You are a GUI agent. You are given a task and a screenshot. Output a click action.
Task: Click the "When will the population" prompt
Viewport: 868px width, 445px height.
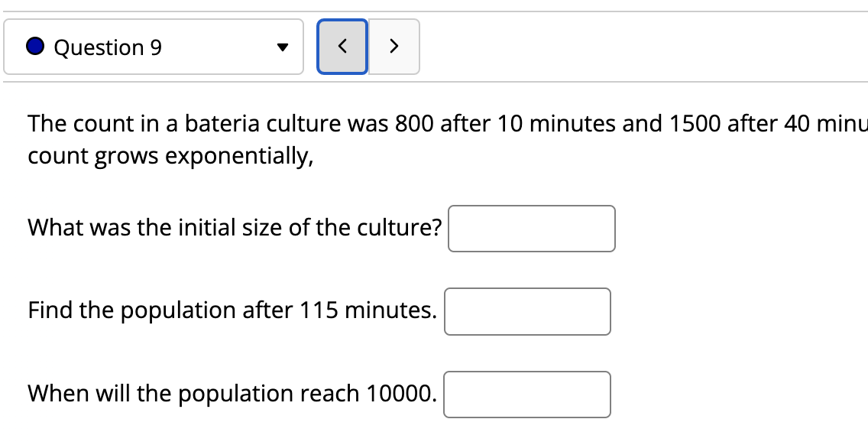(232, 394)
